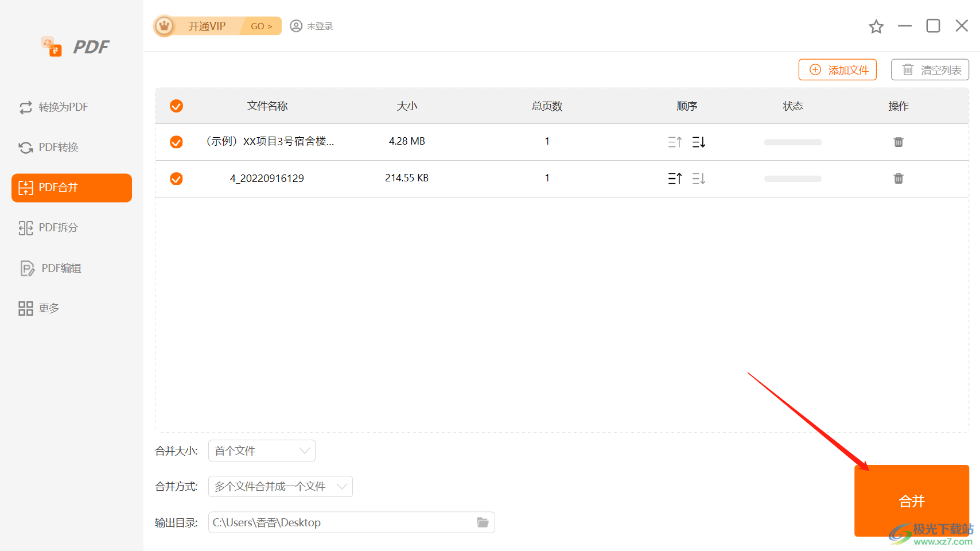
Task: Click the favorite star icon
Action: pos(876,26)
